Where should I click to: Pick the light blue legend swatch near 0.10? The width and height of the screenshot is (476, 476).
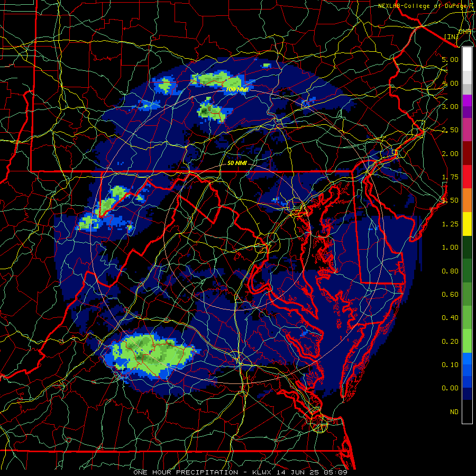click(x=467, y=359)
